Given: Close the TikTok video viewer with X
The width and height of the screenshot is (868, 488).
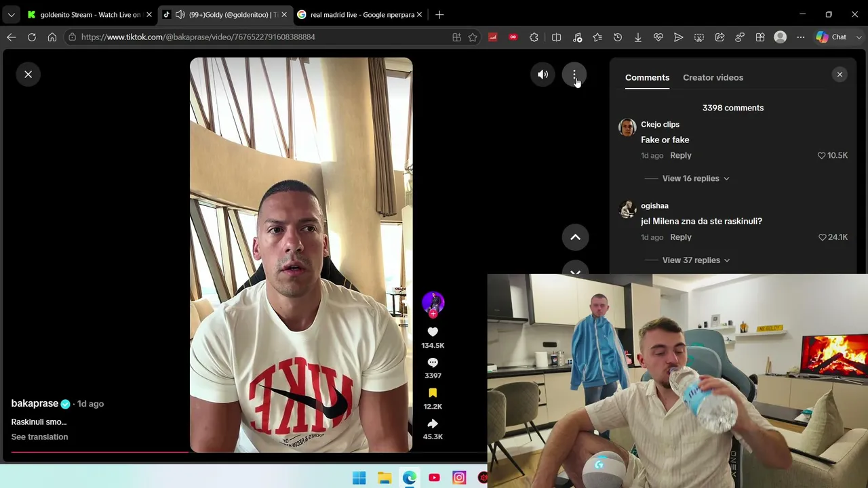Looking at the screenshot, I should click(28, 75).
